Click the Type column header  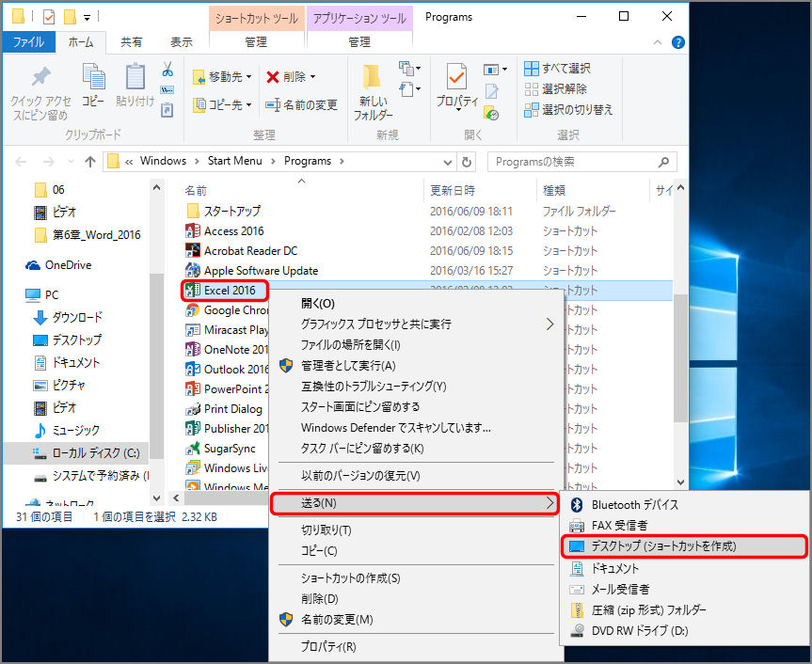coord(593,191)
